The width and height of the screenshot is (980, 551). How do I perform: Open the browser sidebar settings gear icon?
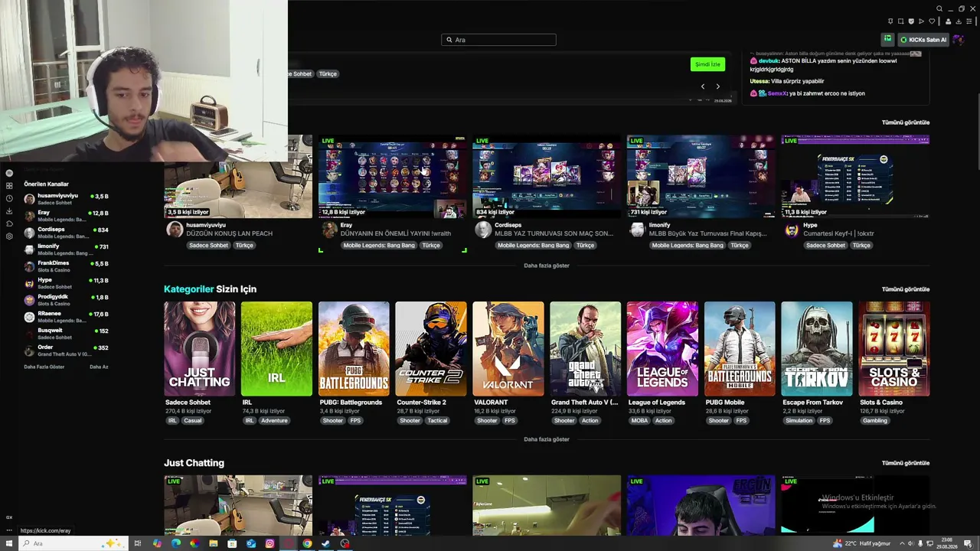[9, 236]
